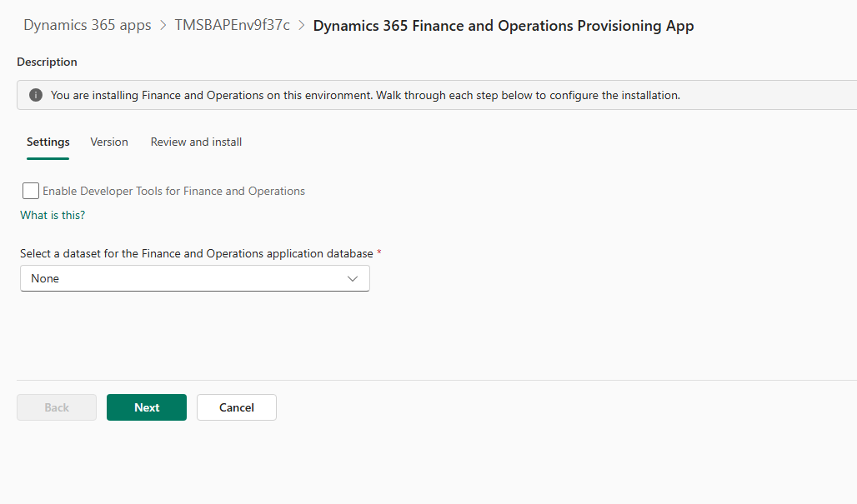Click the Back button
Image resolution: width=857 pixels, height=504 pixels.
[x=57, y=407]
